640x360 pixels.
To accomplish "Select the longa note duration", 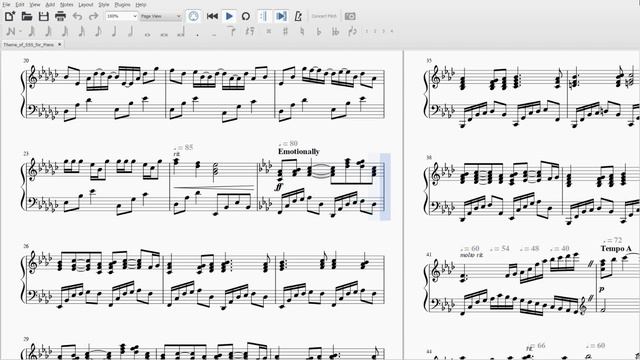I will pyautogui.click(x=181, y=32).
